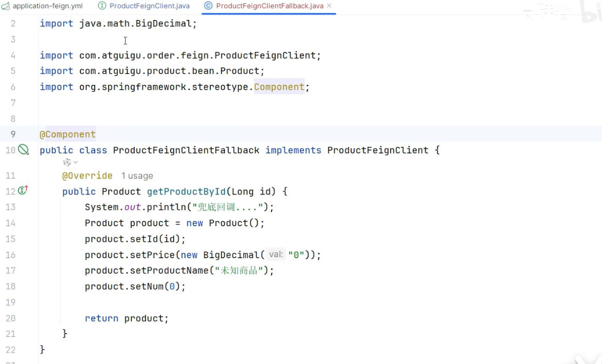Screen dimensions: 602x364
Task: Click the implements-method gutter icon on line 12
Action: tap(23, 190)
